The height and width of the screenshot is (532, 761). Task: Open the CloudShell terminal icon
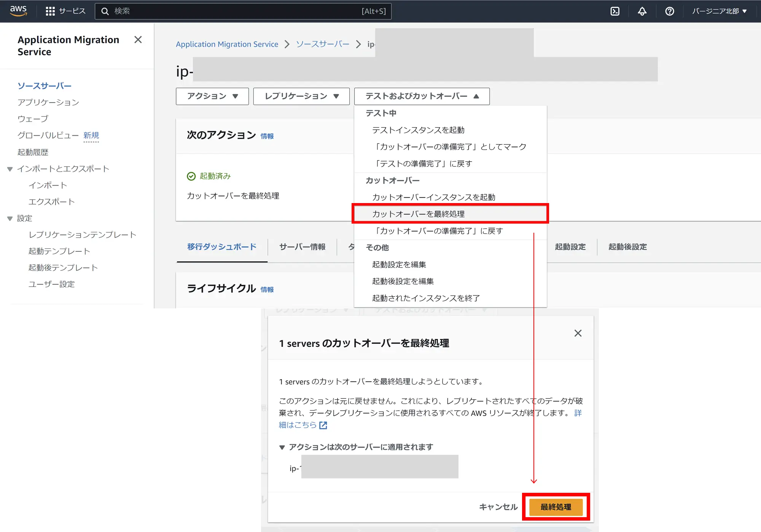[615, 11]
